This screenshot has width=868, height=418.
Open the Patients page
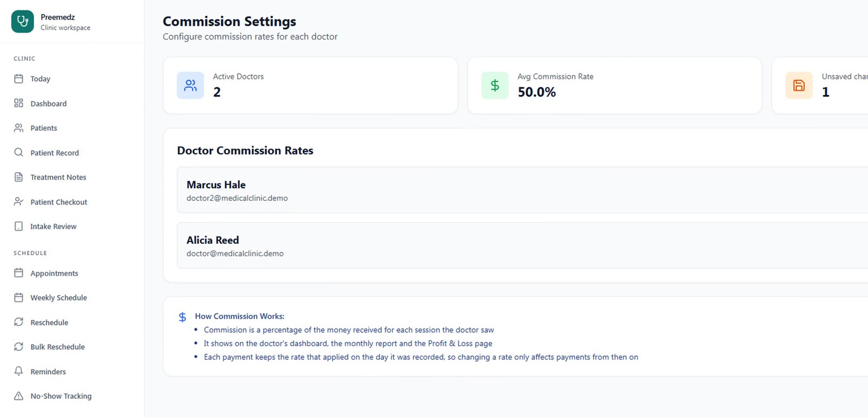coord(72,128)
